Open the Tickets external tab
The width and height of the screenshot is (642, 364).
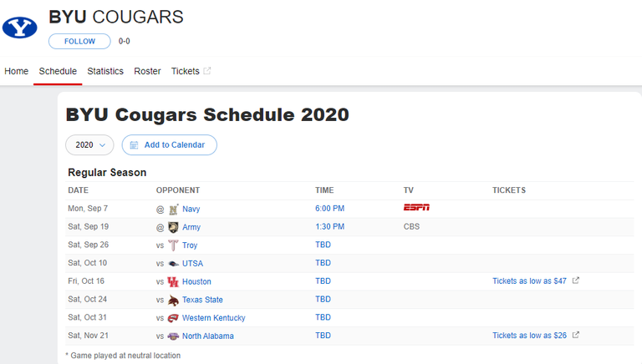point(191,71)
